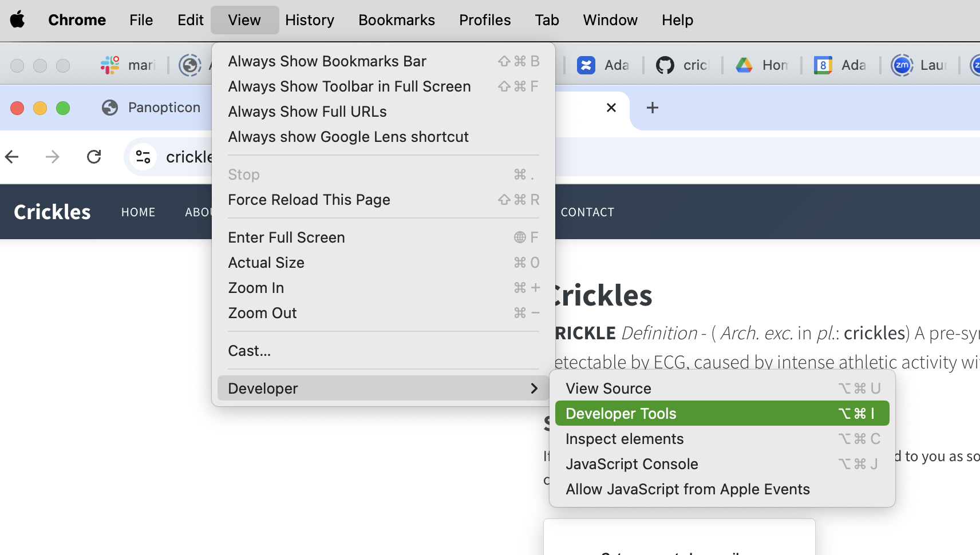Image resolution: width=980 pixels, height=555 pixels.
Task: Close the current browser tab
Action: tap(611, 108)
